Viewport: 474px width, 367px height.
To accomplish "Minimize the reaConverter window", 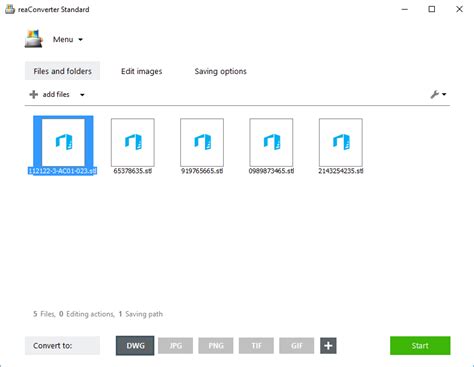I will pyautogui.click(x=405, y=9).
